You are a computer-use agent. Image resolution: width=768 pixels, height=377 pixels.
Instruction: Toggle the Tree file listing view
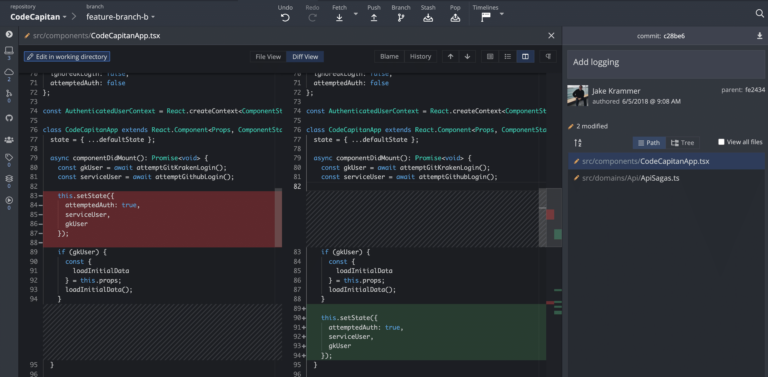[x=682, y=143]
